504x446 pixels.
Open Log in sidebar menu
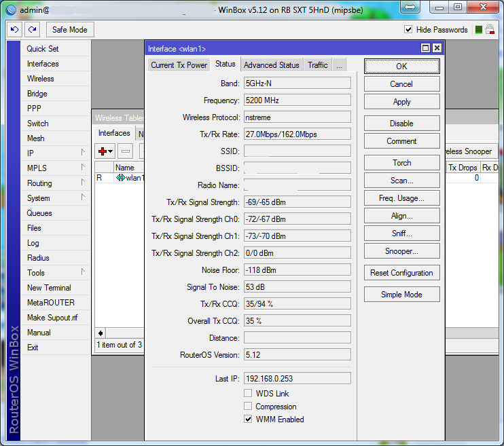click(x=55, y=243)
